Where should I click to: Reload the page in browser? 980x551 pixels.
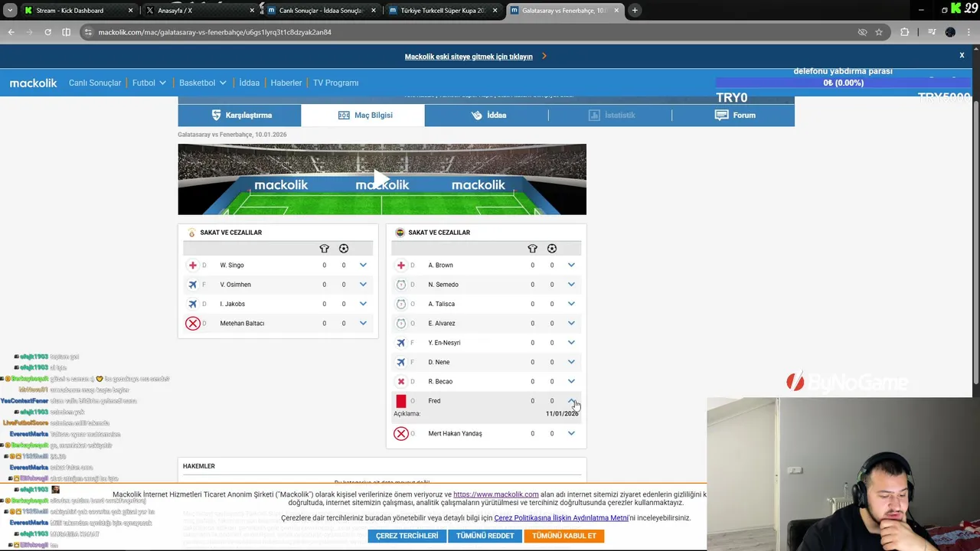(47, 32)
